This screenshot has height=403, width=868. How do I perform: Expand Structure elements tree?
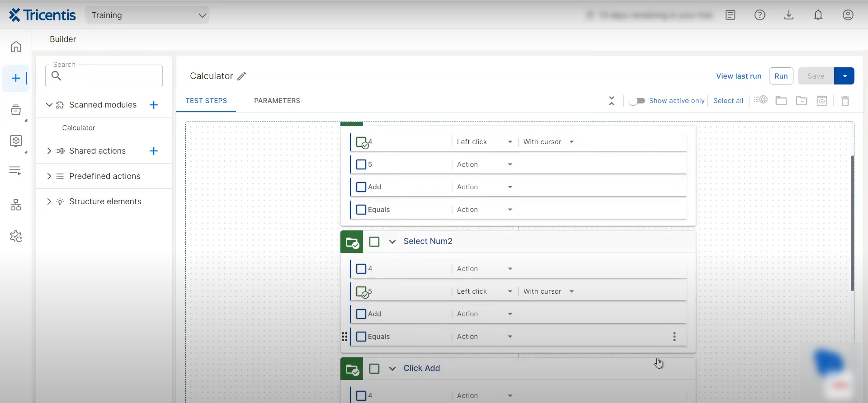49,201
